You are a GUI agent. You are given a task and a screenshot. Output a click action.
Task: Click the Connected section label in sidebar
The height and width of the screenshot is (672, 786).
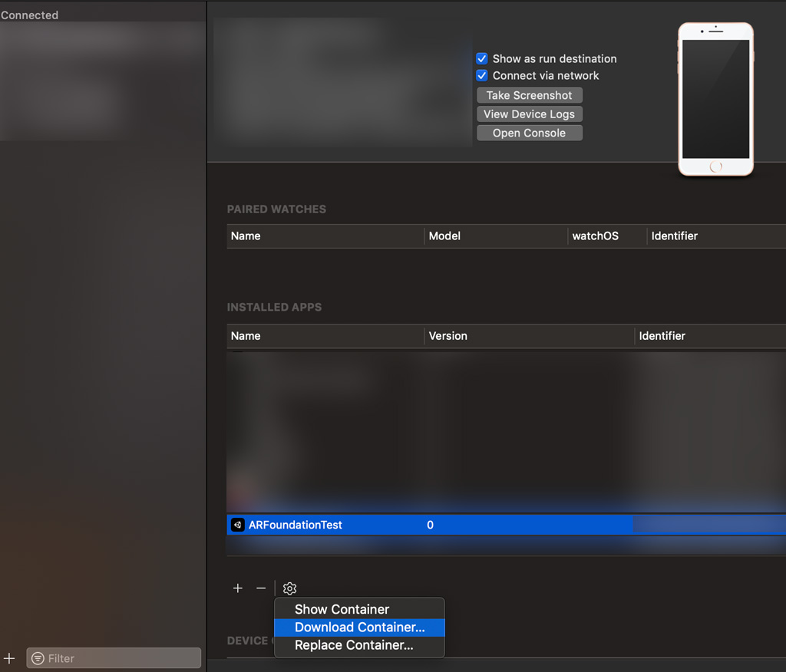(x=30, y=15)
